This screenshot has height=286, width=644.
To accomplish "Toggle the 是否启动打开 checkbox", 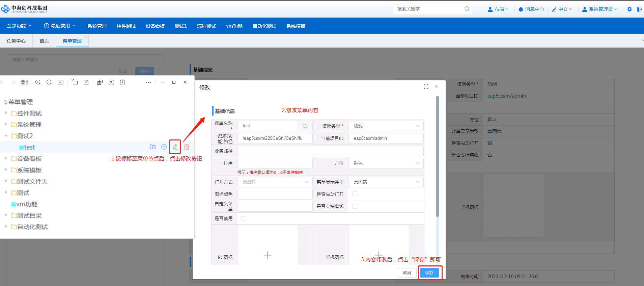I will (x=355, y=194).
